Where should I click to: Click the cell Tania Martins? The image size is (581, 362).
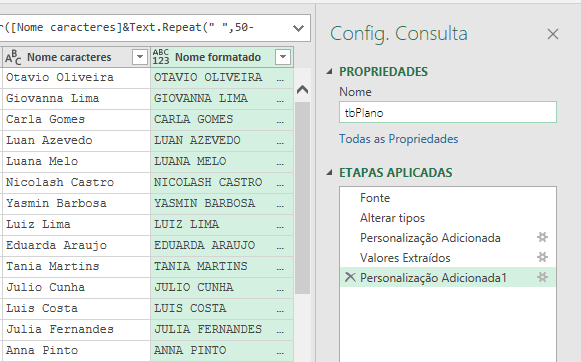(76, 266)
